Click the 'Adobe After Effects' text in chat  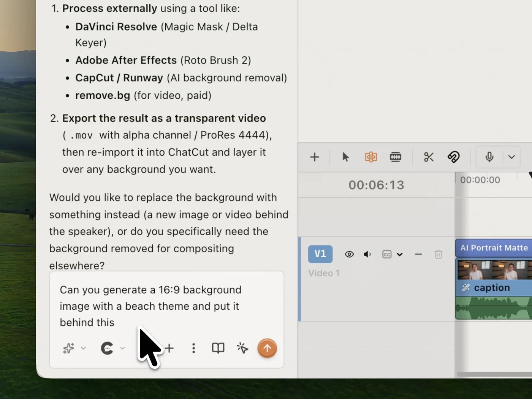pos(126,60)
